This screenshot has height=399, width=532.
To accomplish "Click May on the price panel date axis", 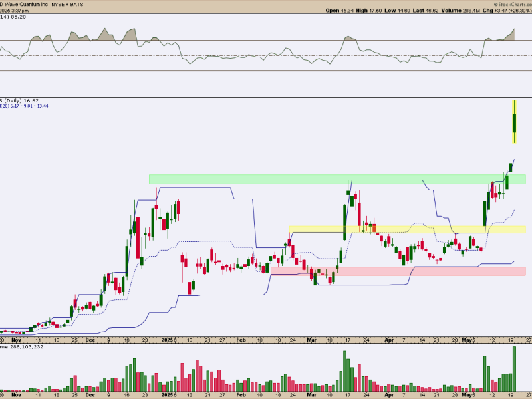I will 467,340.
